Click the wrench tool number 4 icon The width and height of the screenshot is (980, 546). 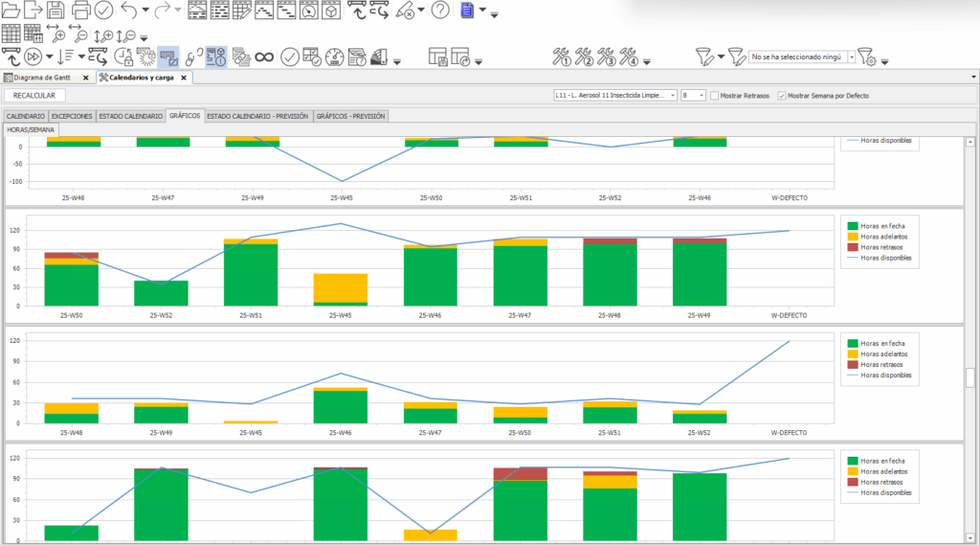click(x=629, y=57)
